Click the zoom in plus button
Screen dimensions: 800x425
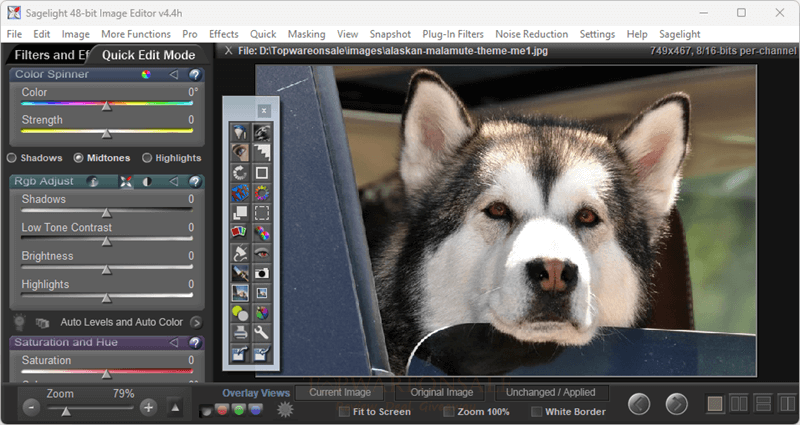tap(148, 408)
